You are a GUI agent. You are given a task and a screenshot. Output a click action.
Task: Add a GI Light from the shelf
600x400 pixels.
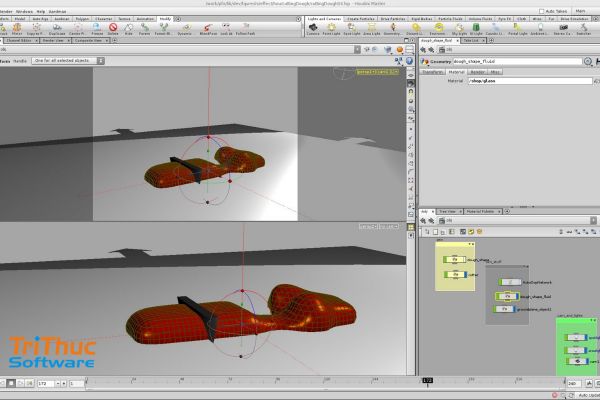(x=476, y=29)
